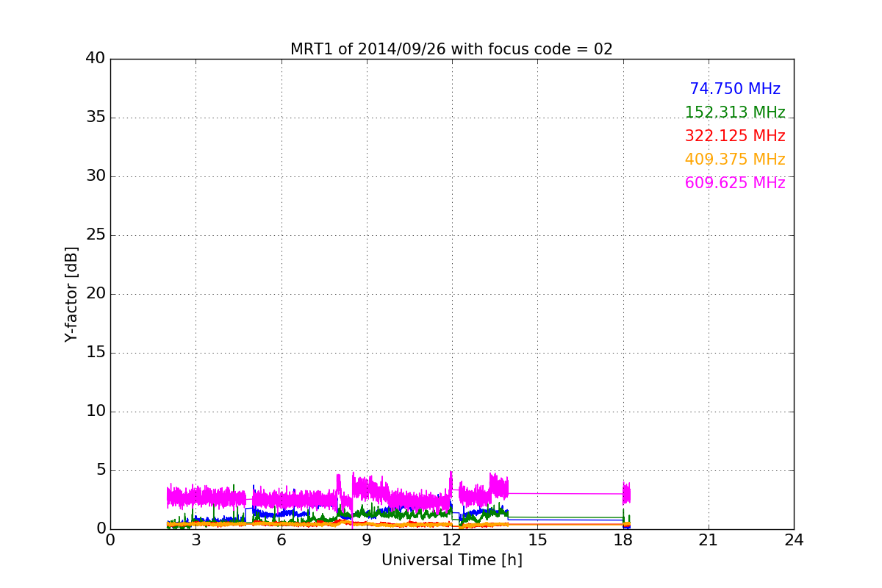The image size is (882, 588).
Task: Click the y-axis tick label '15'
Action: [x=96, y=353]
